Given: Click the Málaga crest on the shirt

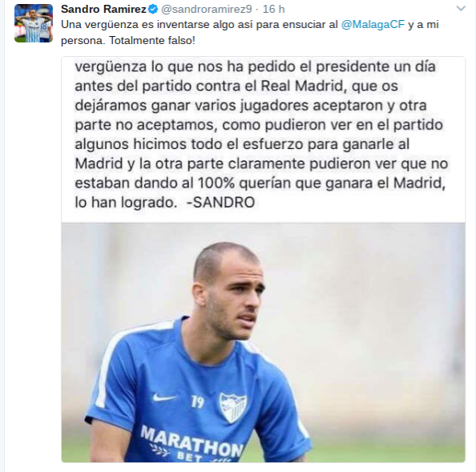Looking at the screenshot, I should [233, 407].
